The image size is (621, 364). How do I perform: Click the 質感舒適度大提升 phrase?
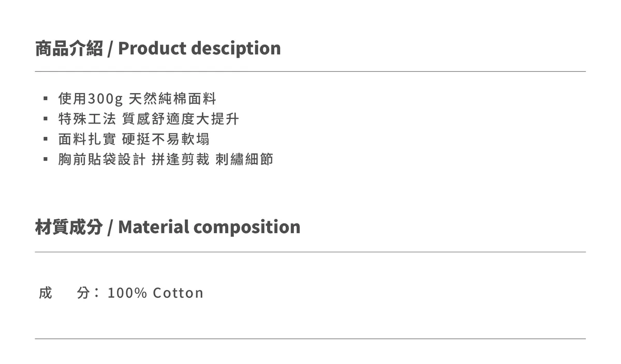tap(180, 119)
